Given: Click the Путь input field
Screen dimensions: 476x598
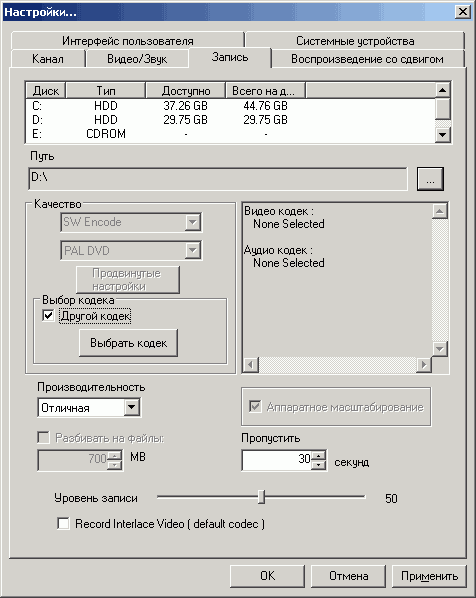Looking at the screenshot, I should tap(218, 178).
